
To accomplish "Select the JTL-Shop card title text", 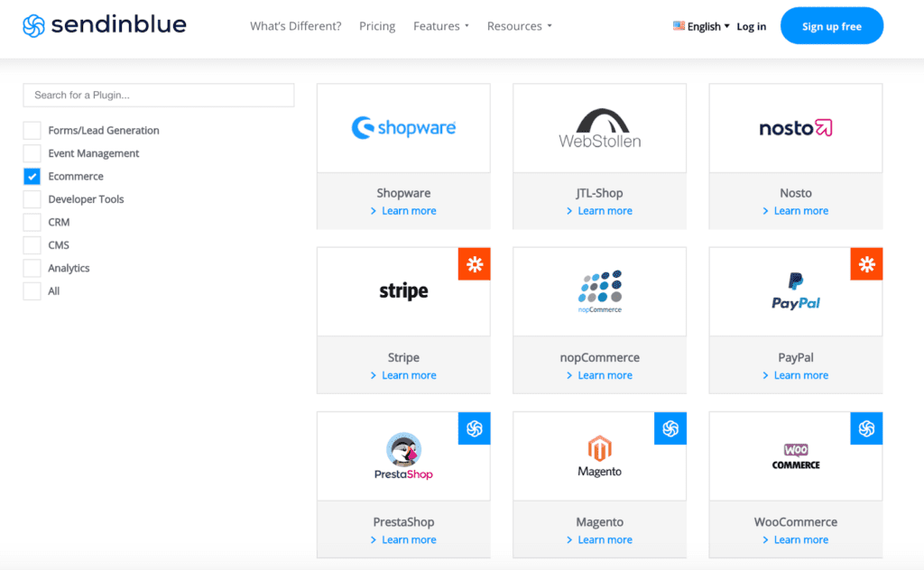I will [x=600, y=193].
